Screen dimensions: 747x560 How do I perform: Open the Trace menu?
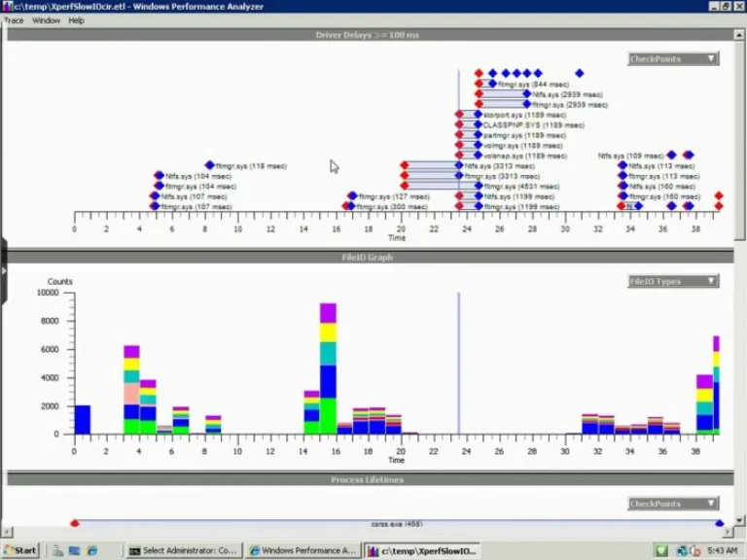pos(14,20)
